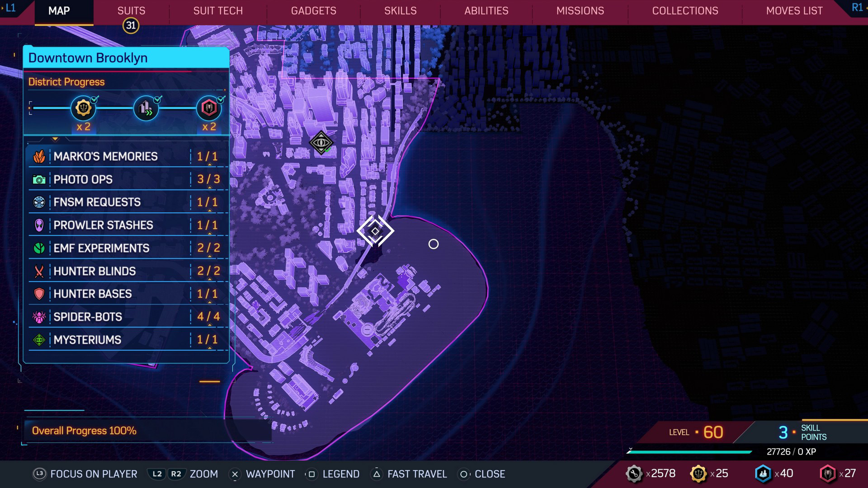
Task: Open the MISSIONS tab
Action: [x=580, y=11]
